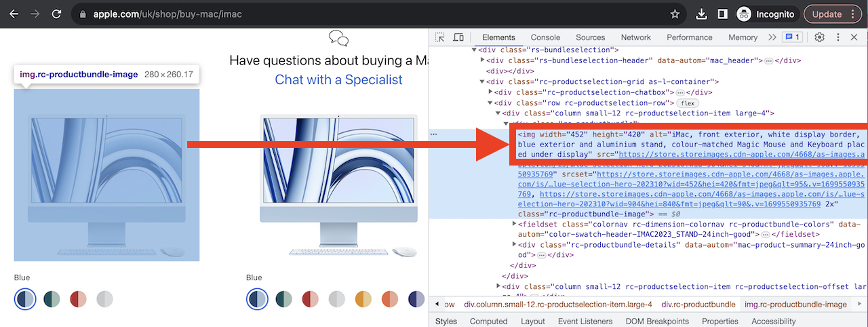Click the browser forward arrow
This screenshot has height=327, width=868.
click(x=34, y=14)
